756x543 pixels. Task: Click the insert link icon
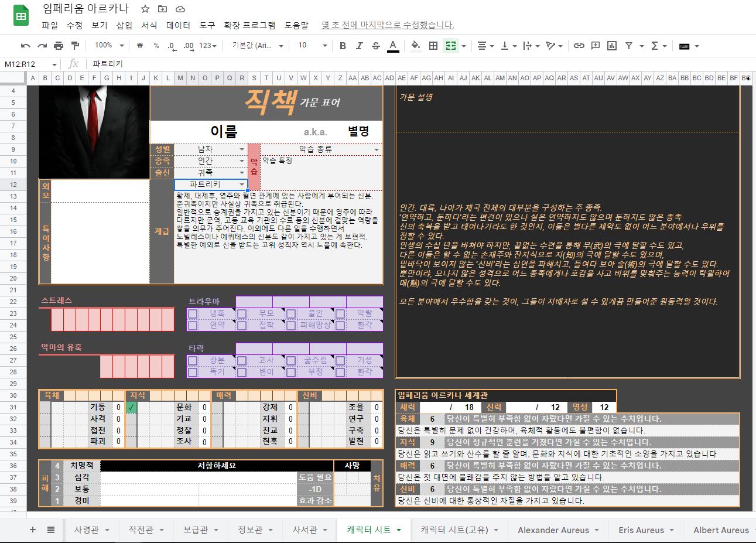pyautogui.click(x=579, y=46)
